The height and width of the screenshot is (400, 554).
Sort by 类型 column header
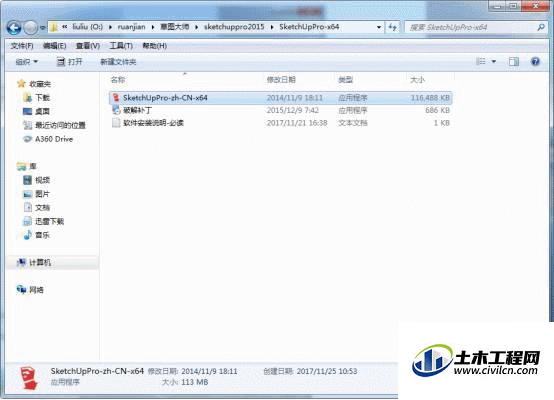(345, 80)
